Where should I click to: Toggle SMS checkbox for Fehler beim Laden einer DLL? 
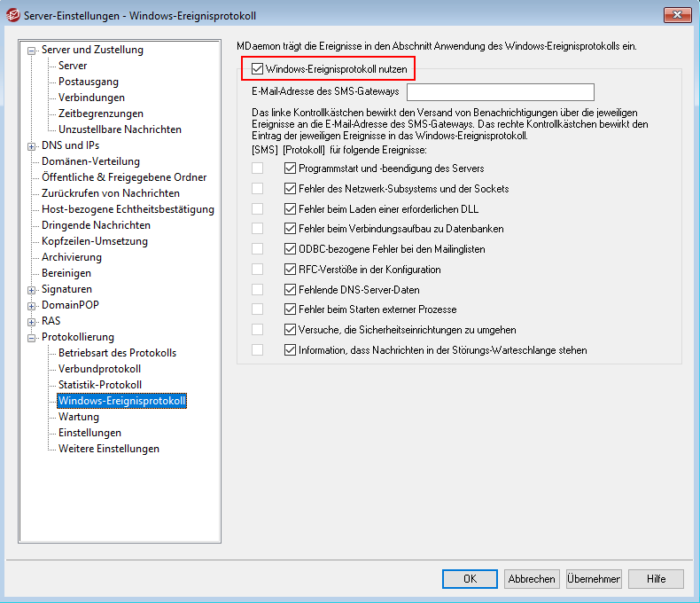point(257,208)
